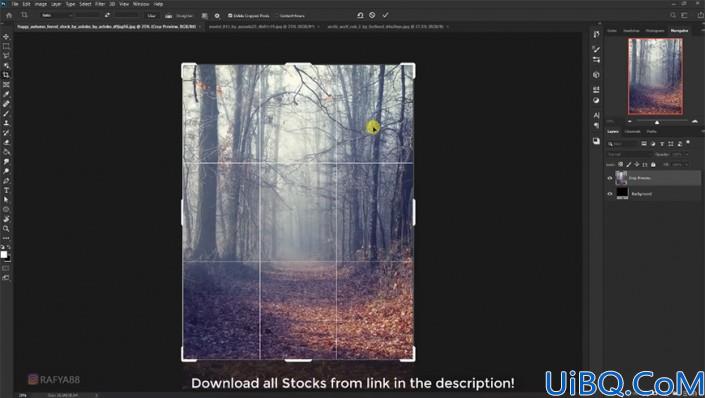
Task: Reset the crop using the undo arrow
Action: [x=360, y=15]
